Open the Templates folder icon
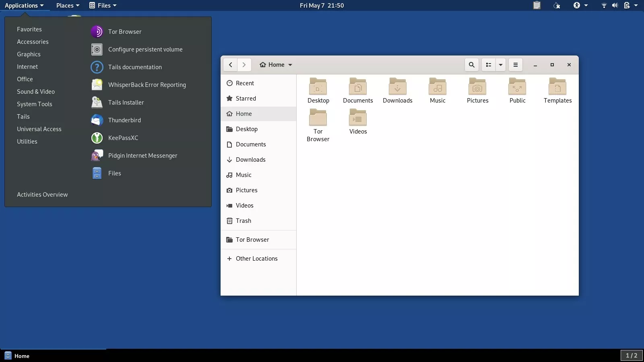 [x=557, y=86]
